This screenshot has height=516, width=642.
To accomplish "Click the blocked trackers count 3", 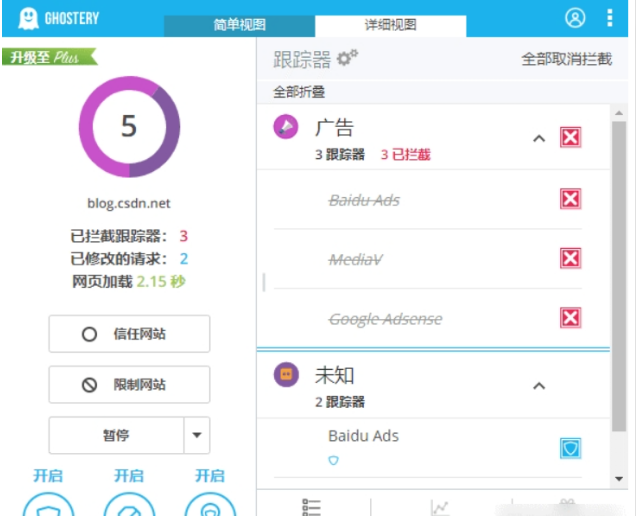I will [183, 236].
